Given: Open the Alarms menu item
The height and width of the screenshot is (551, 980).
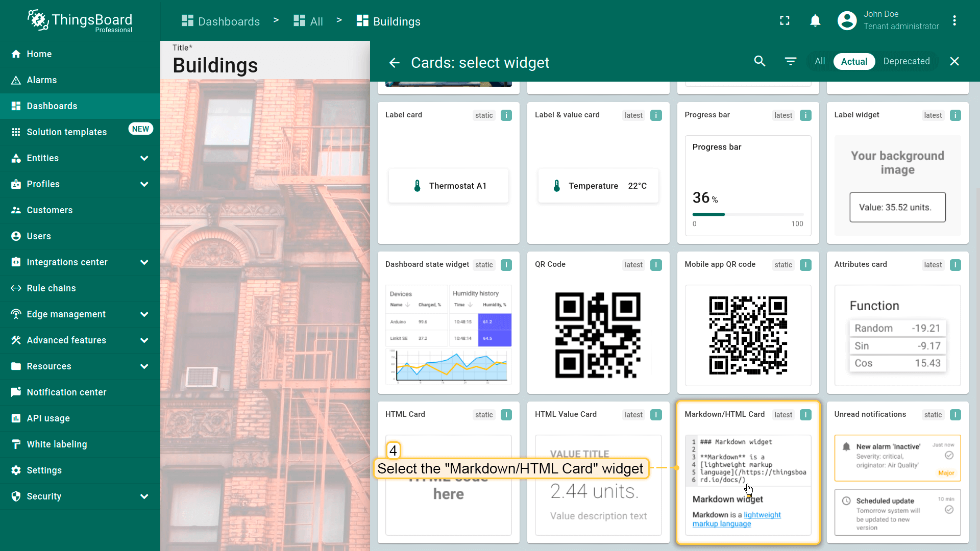Looking at the screenshot, I should (42, 80).
